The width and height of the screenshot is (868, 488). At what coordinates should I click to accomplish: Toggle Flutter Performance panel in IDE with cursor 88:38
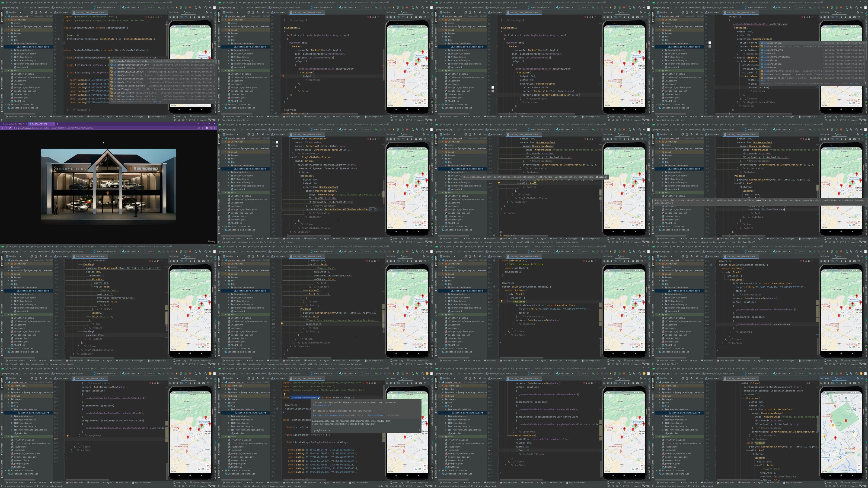point(432,268)
